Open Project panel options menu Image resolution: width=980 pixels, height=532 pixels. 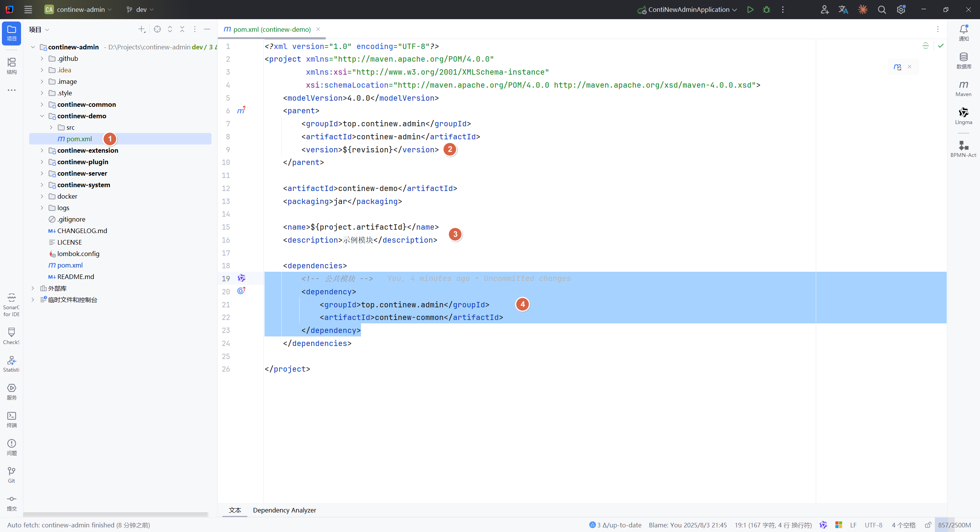click(x=195, y=29)
